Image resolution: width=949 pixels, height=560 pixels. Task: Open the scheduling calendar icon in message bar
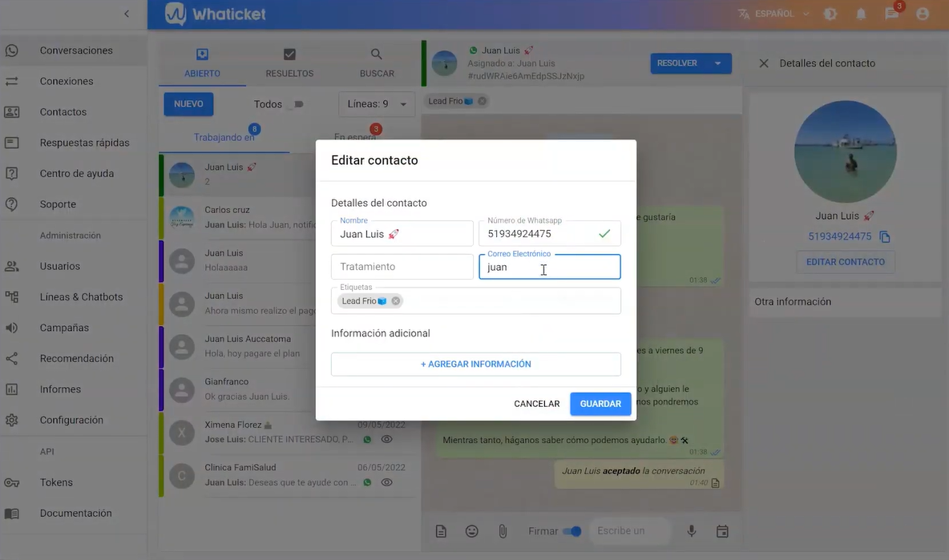point(721,530)
